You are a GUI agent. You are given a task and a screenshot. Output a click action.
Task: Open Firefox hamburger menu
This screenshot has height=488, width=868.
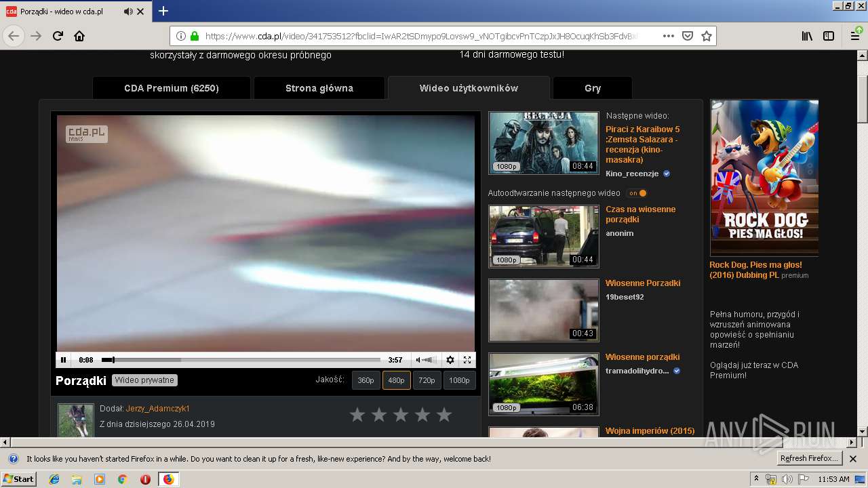click(x=856, y=36)
